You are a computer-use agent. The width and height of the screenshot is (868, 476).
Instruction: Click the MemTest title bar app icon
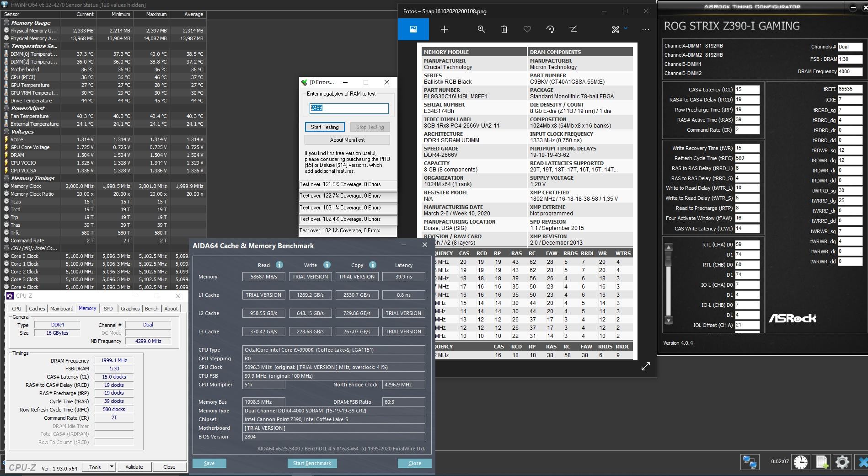(x=304, y=82)
